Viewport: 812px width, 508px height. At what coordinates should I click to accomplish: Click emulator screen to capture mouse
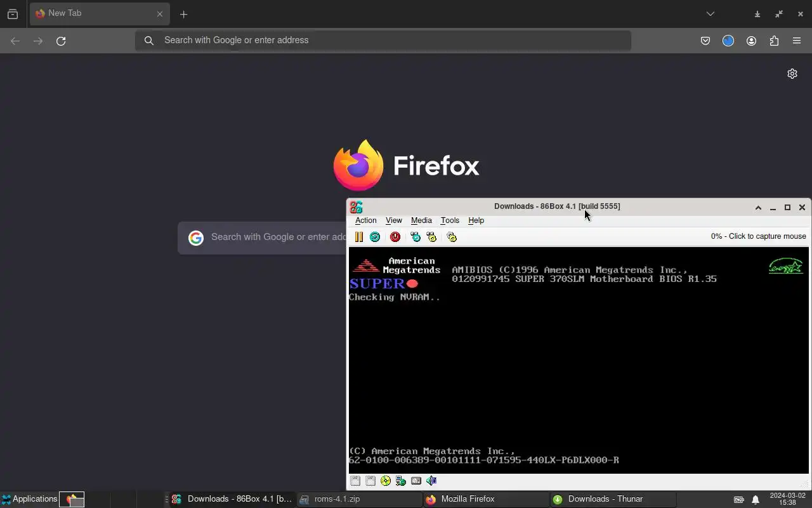tap(579, 360)
